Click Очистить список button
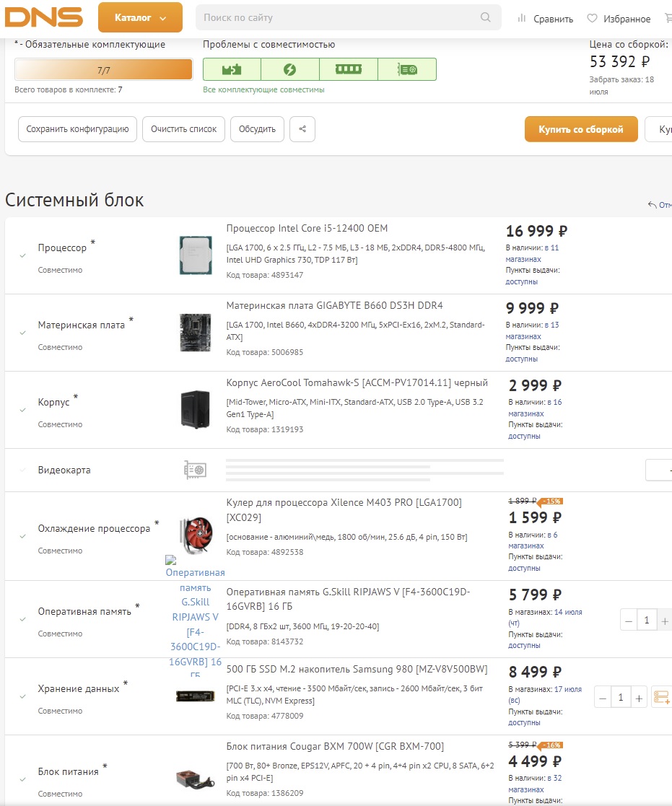Viewport: 672px width, 806px height. tap(183, 129)
